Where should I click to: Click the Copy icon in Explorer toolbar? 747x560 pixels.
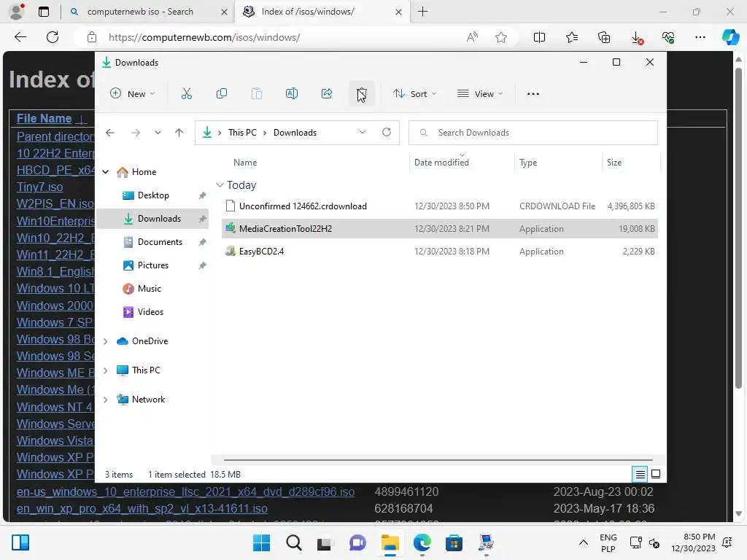222,94
